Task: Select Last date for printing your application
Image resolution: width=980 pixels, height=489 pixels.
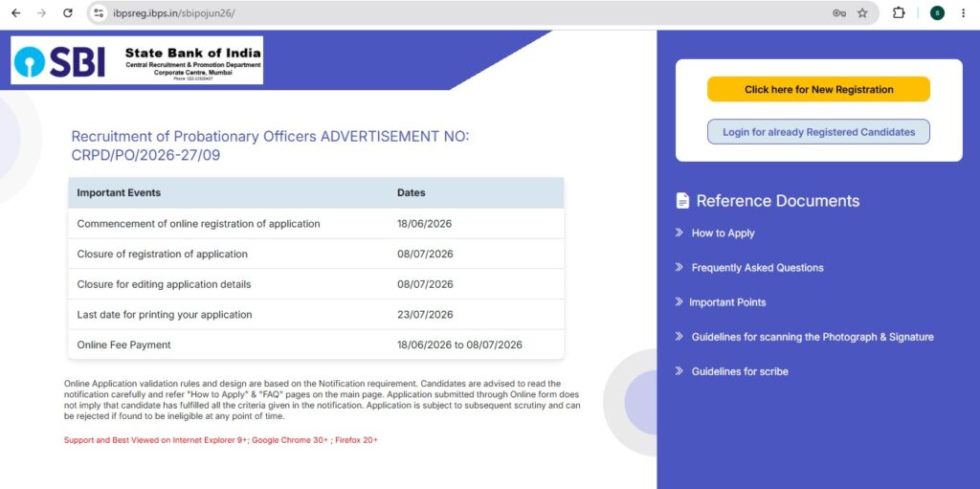Action: pyautogui.click(x=165, y=315)
